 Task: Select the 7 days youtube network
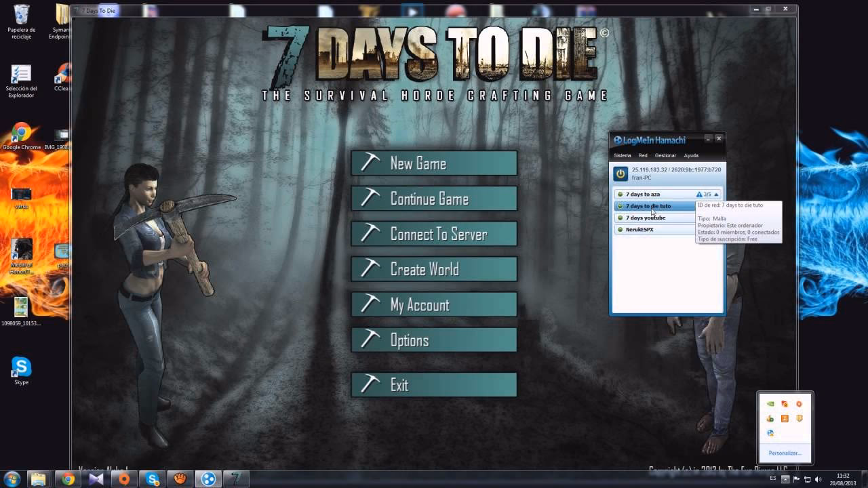tap(655, 218)
